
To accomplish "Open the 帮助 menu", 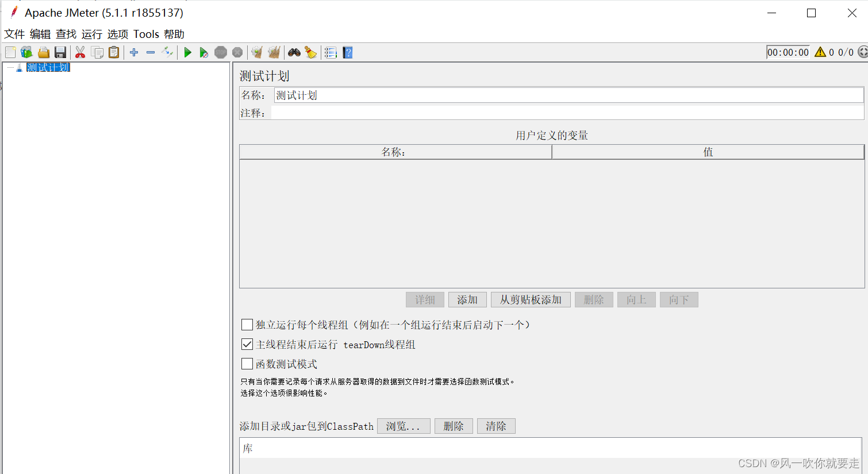I will coord(174,34).
